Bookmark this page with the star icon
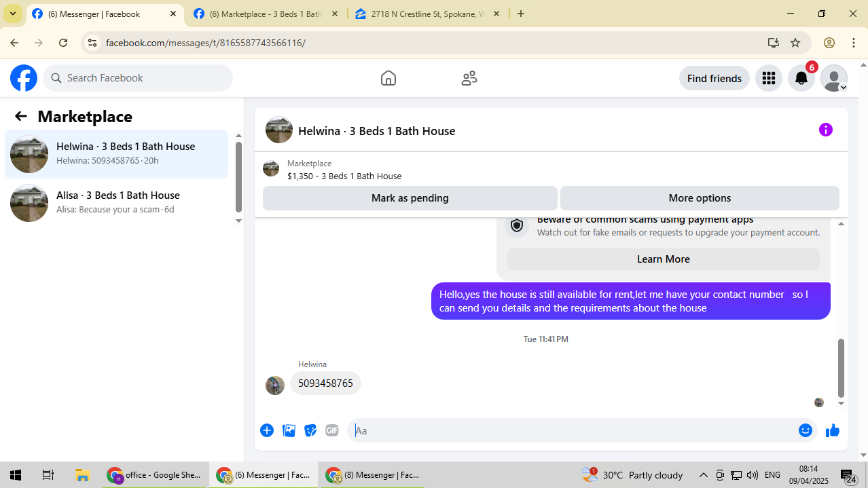Viewport: 868px width, 488px height. coord(795,43)
